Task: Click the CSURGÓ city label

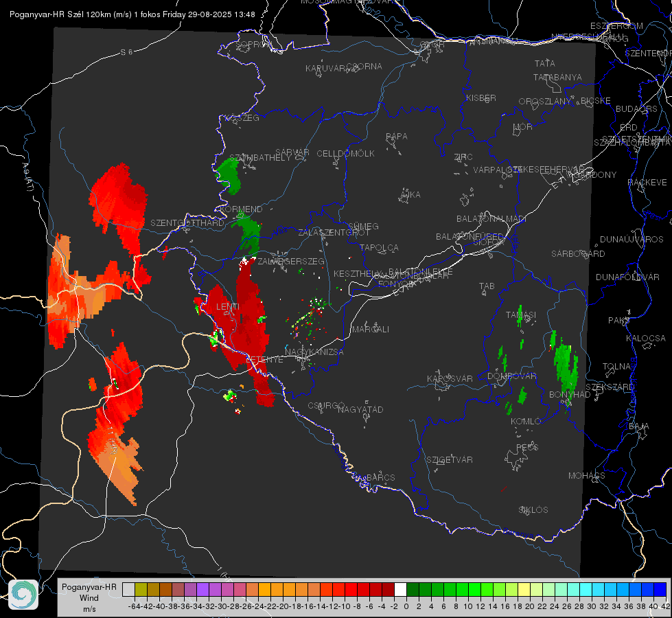Action: 327,406
